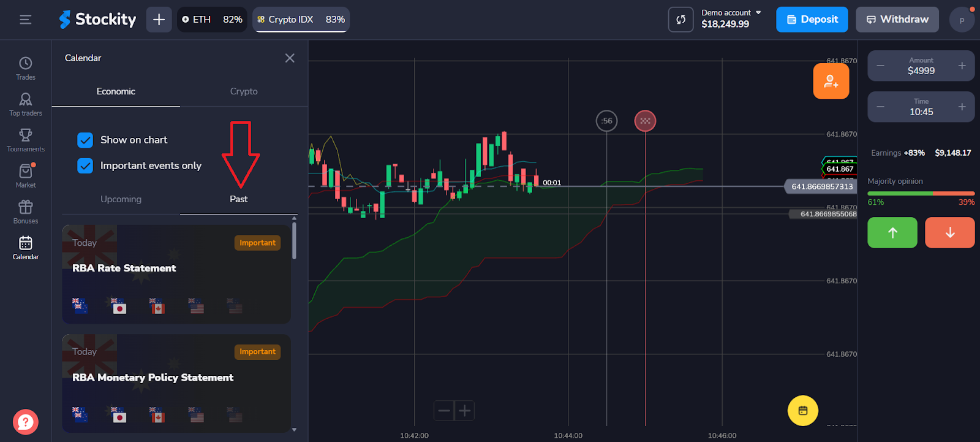Viewport: 980px width, 442px height.
Task: Toggle Important events only checkbox
Action: coord(85,166)
